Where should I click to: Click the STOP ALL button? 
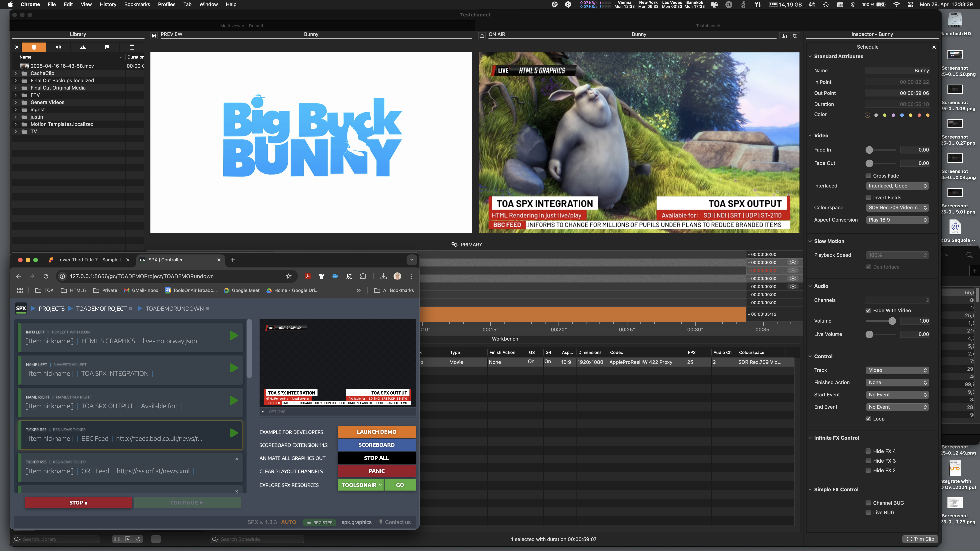point(376,458)
